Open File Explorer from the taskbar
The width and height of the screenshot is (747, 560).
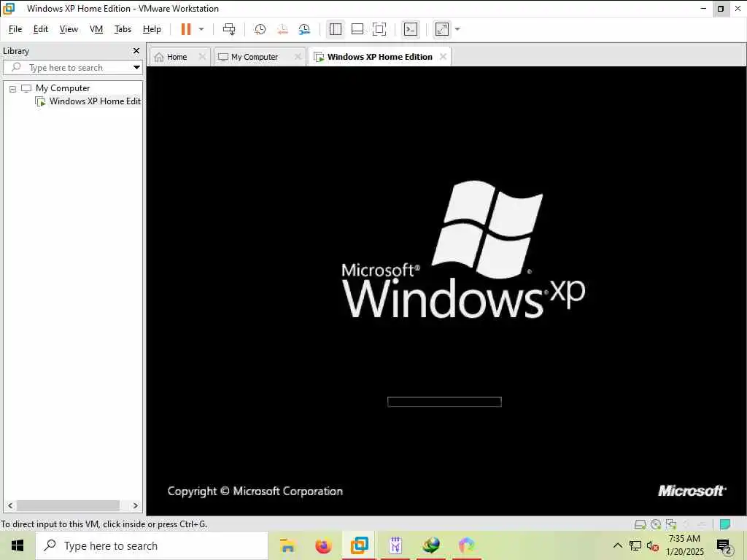pos(287,545)
